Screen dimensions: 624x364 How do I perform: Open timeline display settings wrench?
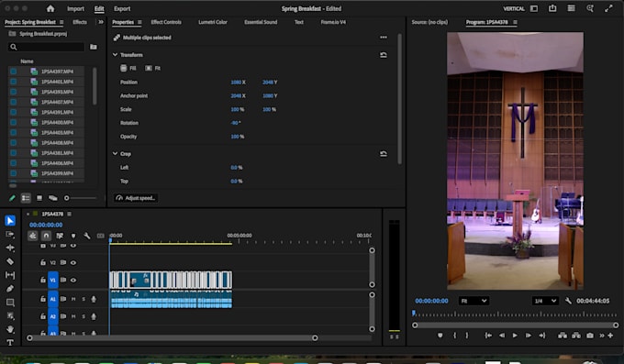[87, 236]
